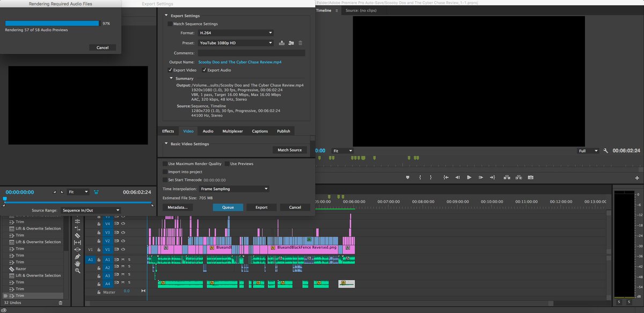Click the Delete Preset trash icon

(300, 42)
